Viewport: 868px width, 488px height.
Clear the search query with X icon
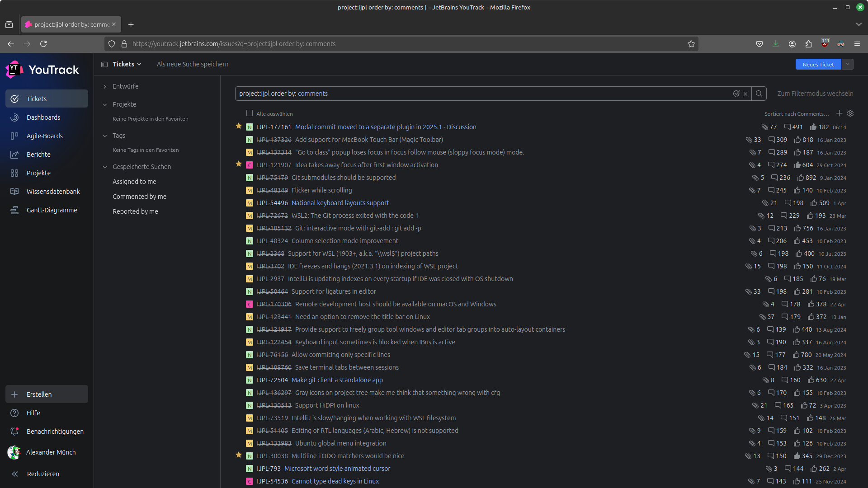point(745,94)
